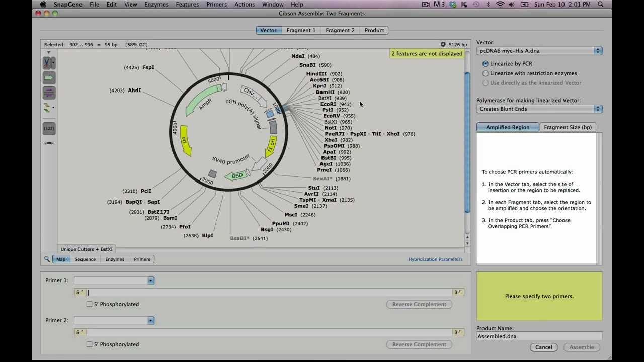Image resolution: width=644 pixels, height=362 pixels.
Task: Click the Hybridization Parameters link
Action: click(x=435, y=259)
